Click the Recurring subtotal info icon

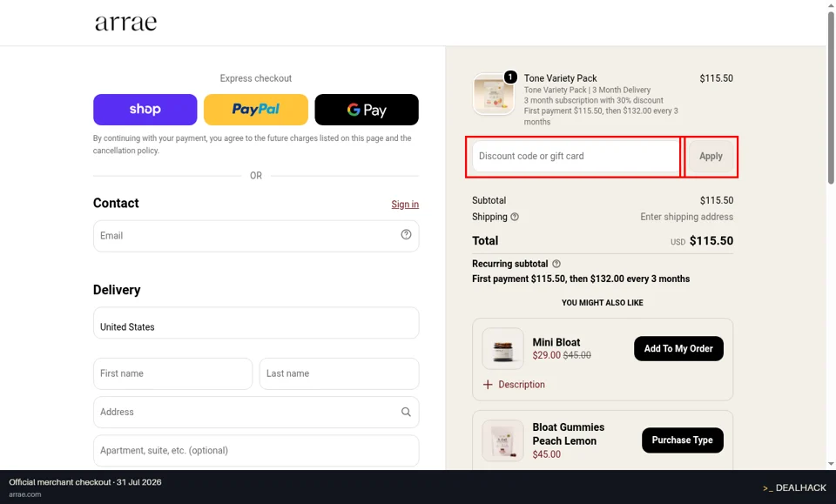[x=556, y=264]
